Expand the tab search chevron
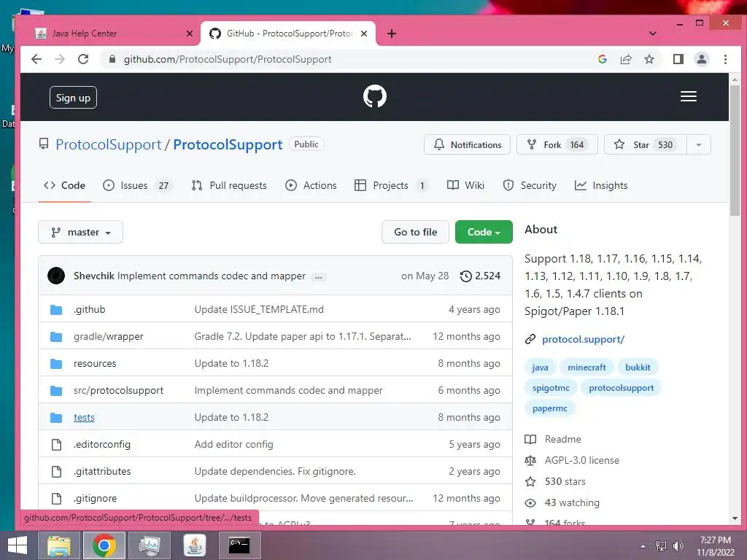Viewport: 747px width, 560px height. [653, 34]
